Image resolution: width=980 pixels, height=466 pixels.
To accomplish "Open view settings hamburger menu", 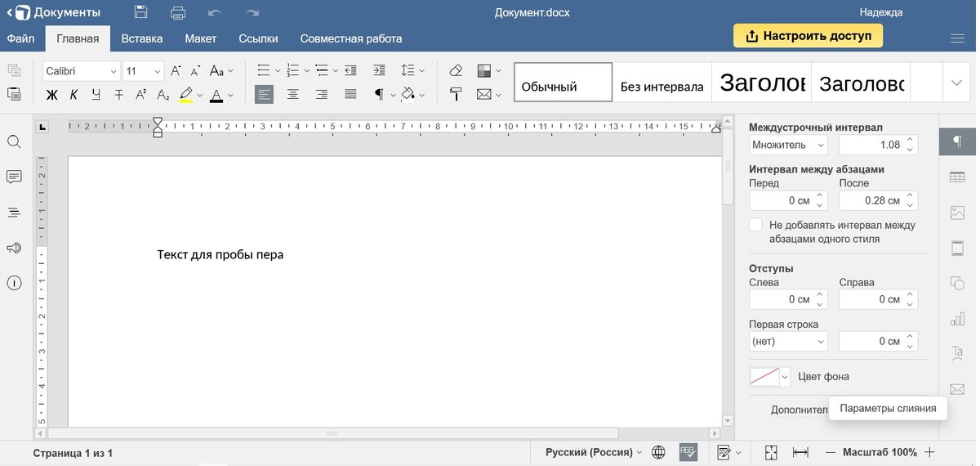I will 958,38.
